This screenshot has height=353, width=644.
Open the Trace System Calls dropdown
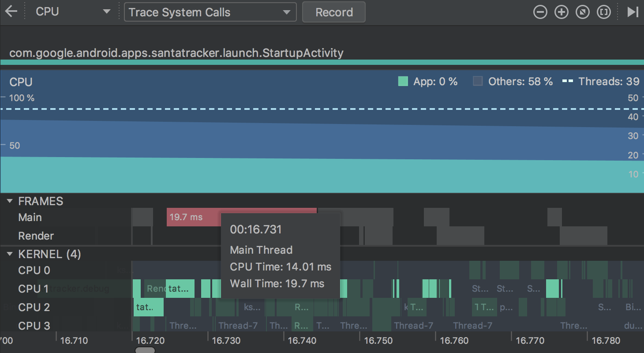pos(210,12)
